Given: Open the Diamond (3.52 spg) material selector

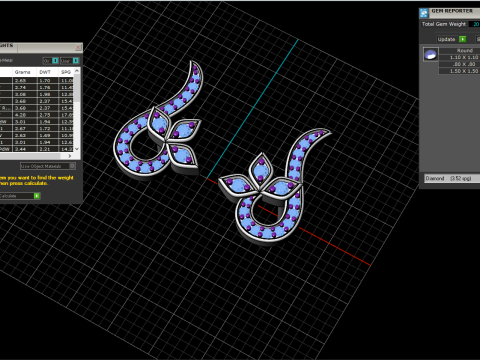Looking at the screenshot, I should (x=452, y=178).
